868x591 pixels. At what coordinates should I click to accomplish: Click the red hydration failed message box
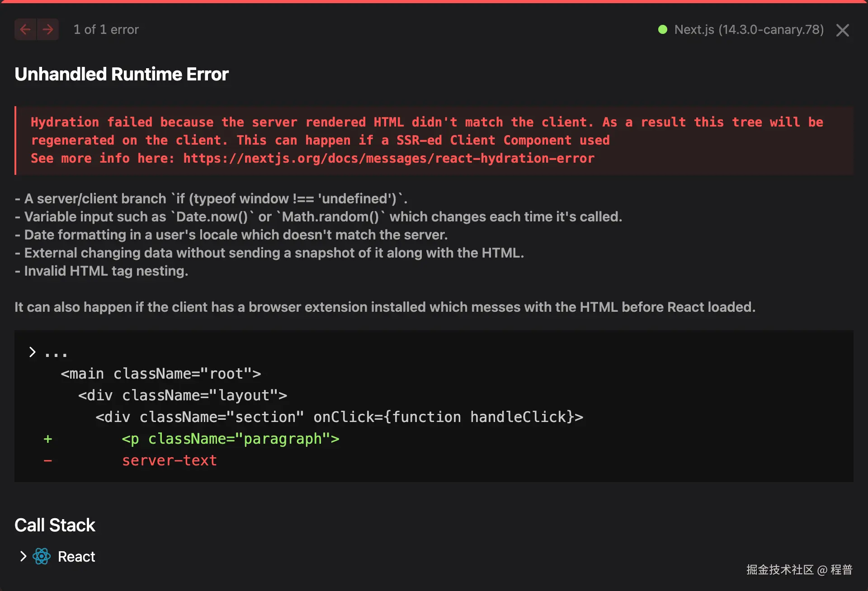(434, 140)
